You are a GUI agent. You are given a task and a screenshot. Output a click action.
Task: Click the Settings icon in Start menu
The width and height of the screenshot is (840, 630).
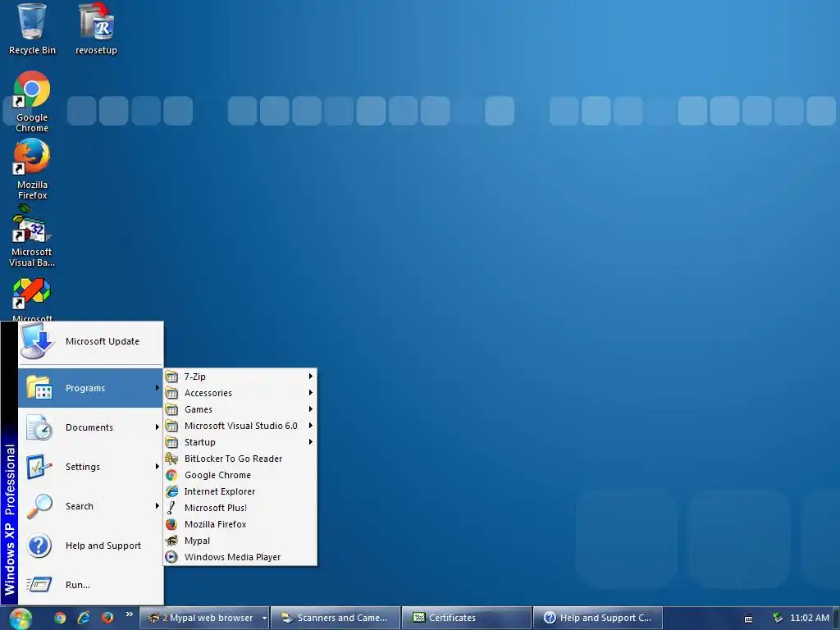(39, 467)
